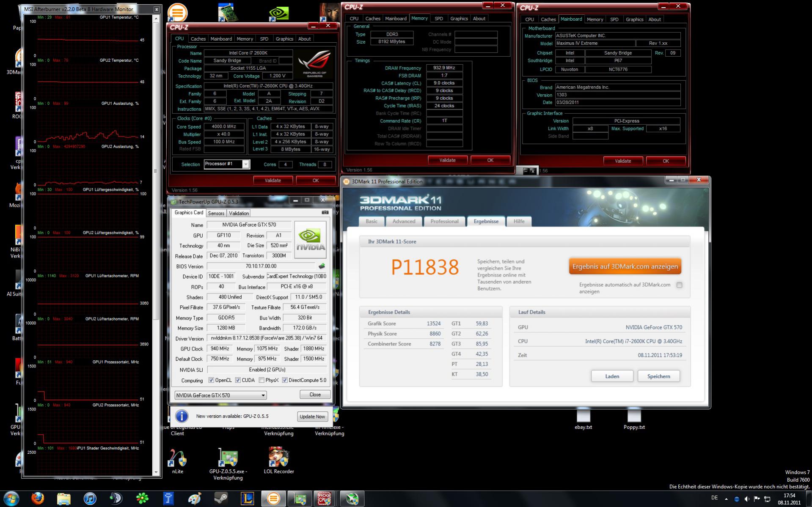Open Firefox from the taskbar
This screenshot has width=812, height=507.
click(38, 499)
